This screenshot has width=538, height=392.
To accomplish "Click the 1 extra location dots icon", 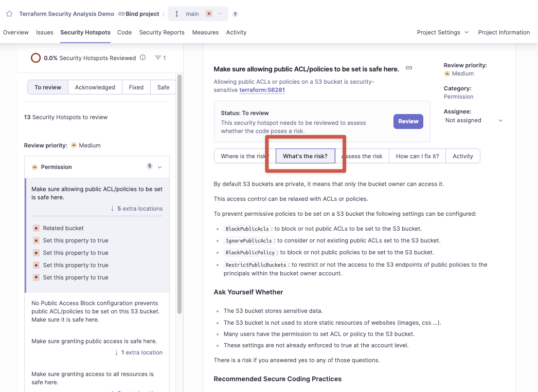I will pyautogui.click(x=116, y=352).
